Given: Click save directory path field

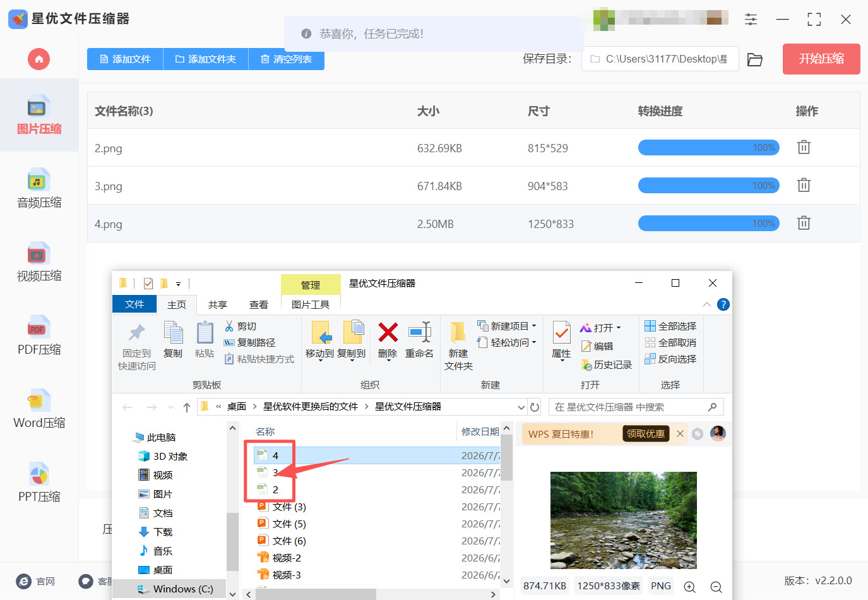Looking at the screenshot, I should pos(660,59).
